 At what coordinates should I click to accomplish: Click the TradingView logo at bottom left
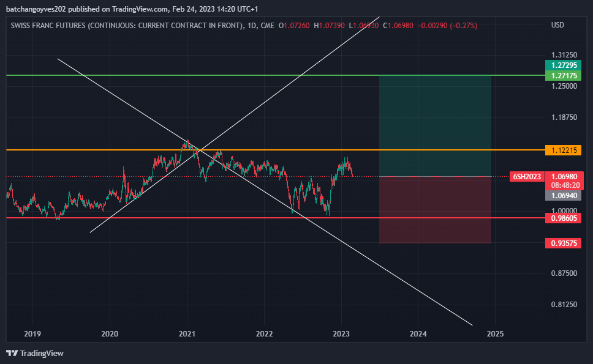tap(35, 353)
